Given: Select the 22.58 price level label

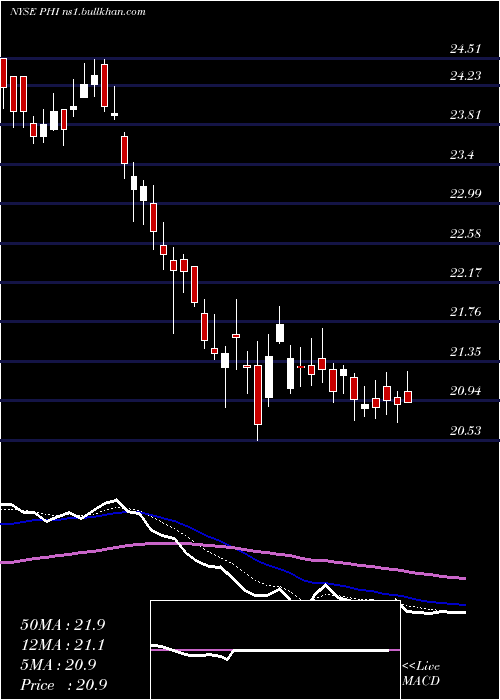Looking at the screenshot, I should (x=466, y=233).
